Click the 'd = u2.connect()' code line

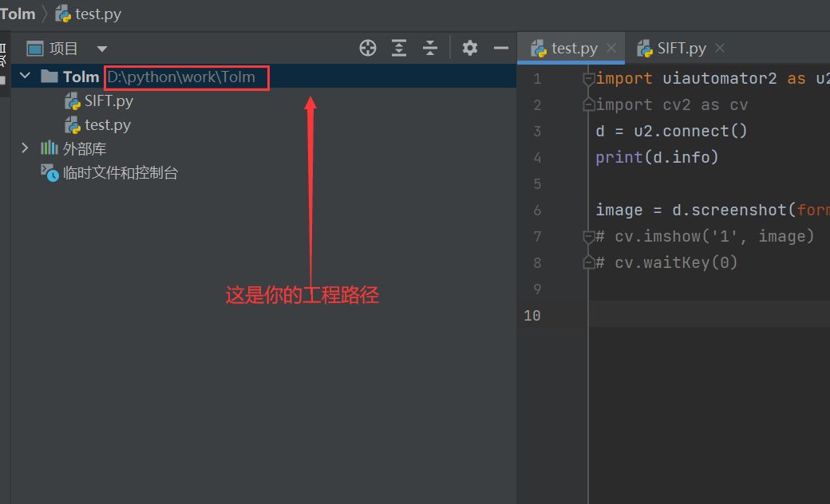click(x=671, y=131)
